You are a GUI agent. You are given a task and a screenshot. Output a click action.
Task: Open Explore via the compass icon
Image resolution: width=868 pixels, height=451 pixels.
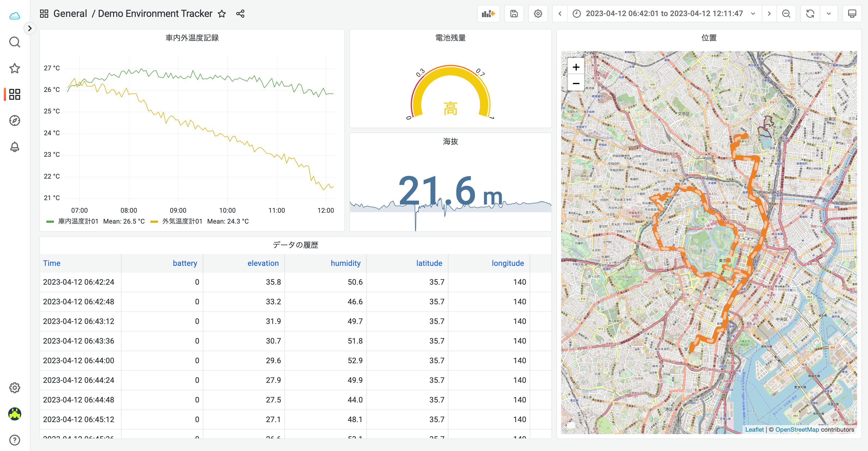coord(14,121)
